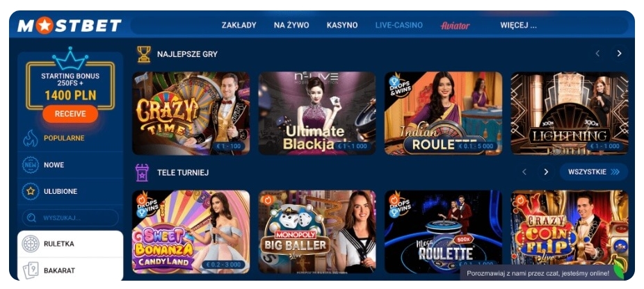Image resolution: width=644 pixels, height=289 pixels.
Task: Open the Popularne flame icon
Action: point(31,138)
